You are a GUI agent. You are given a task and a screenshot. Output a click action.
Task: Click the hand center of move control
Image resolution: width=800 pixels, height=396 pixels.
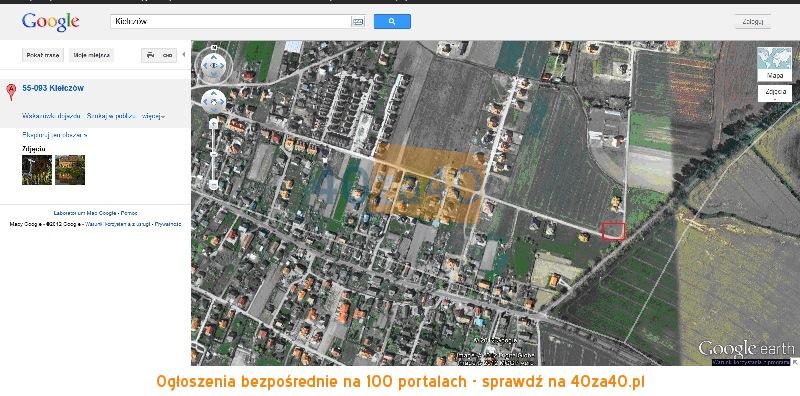coord(214,102)
